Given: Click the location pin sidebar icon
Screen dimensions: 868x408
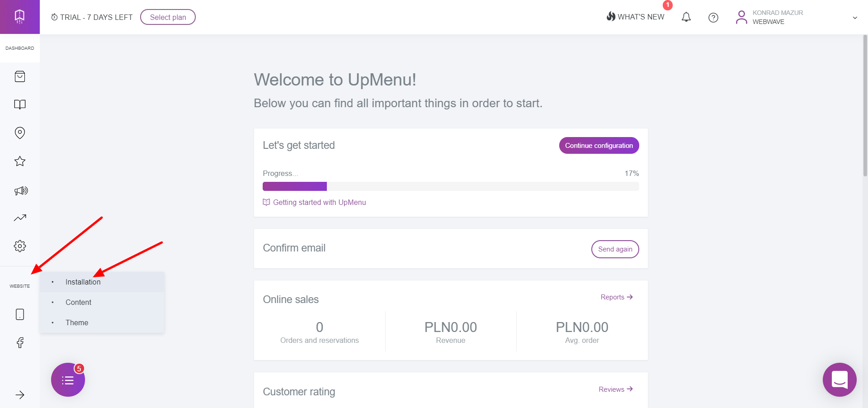Looking at the screenshot, I should click(x=20, y=133).
